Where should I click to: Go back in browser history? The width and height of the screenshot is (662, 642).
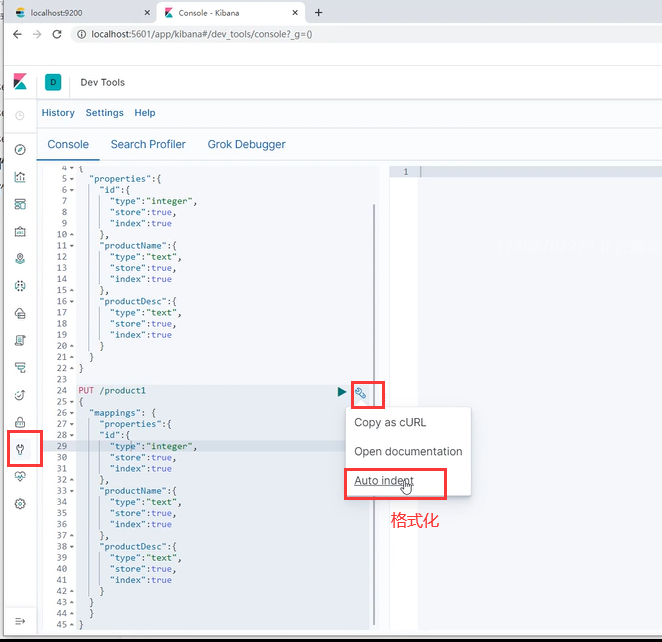click(17, 34)
